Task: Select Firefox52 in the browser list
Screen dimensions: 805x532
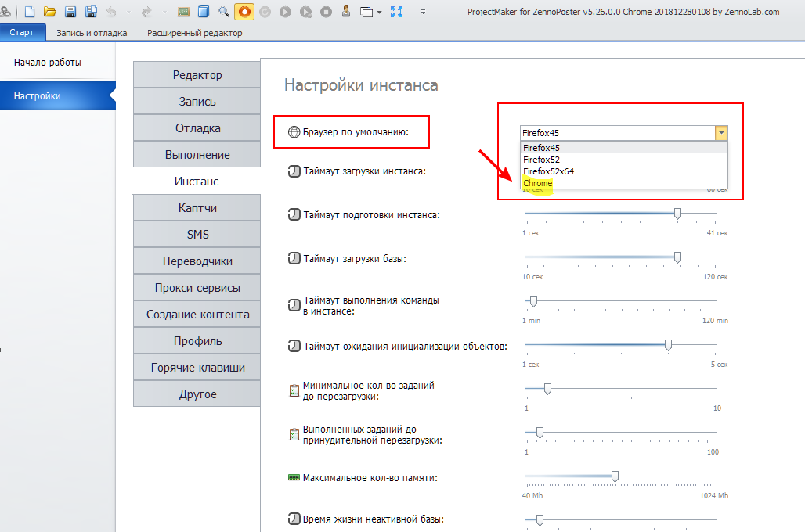Action: pyautogui.click(x=624, y=160)
